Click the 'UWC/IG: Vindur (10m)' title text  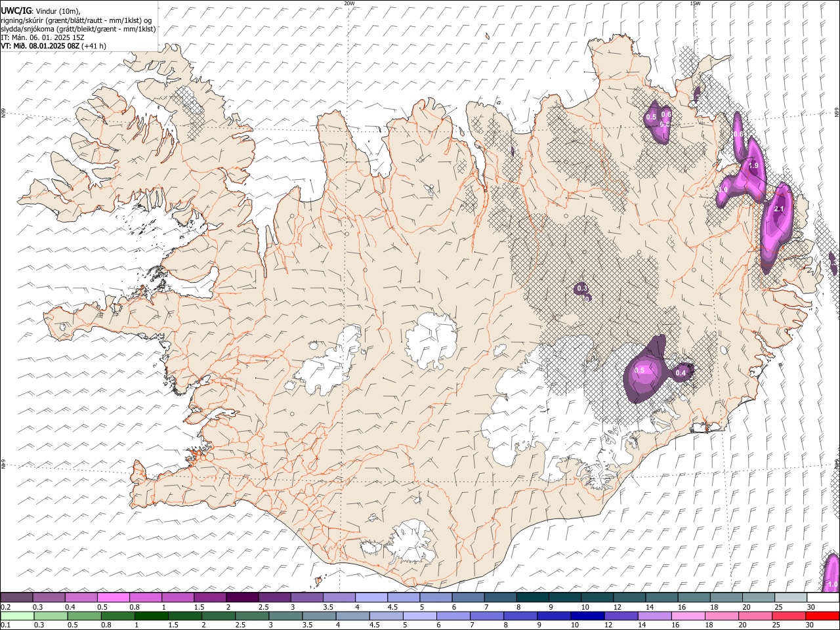40,11
